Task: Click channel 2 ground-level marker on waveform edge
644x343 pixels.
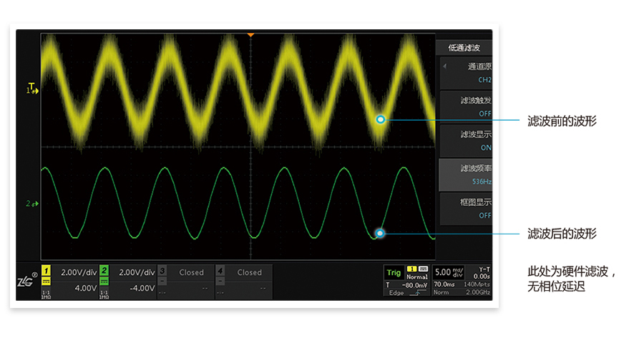Action: click(32, 204)
